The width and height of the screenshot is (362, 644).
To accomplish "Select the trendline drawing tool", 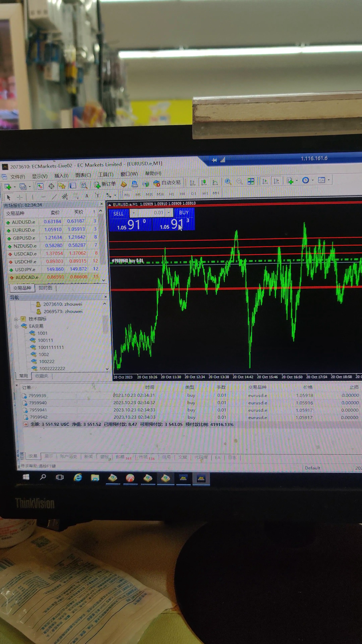I will (54, 197).
